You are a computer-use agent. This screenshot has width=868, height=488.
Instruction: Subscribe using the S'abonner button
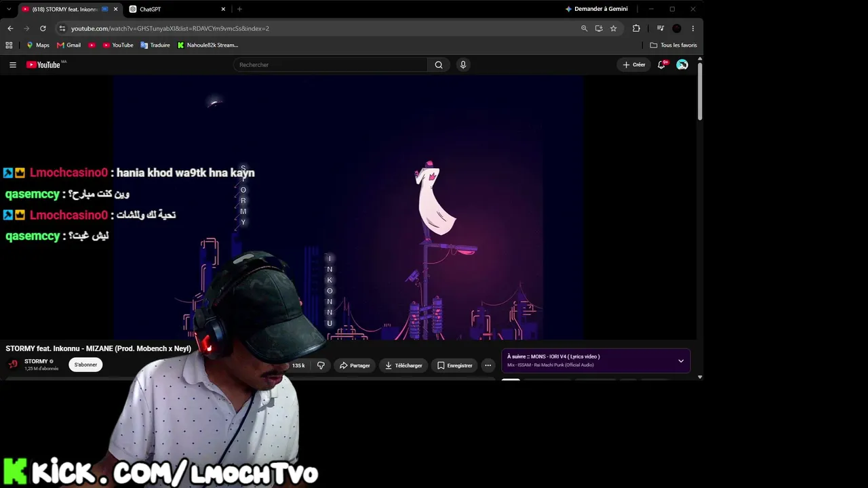coord(85,365)
